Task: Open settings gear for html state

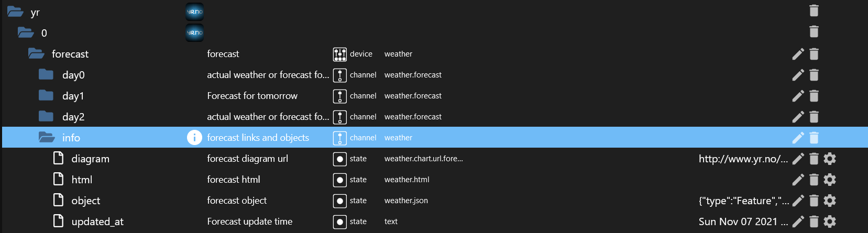Action: tap(830, 180)
